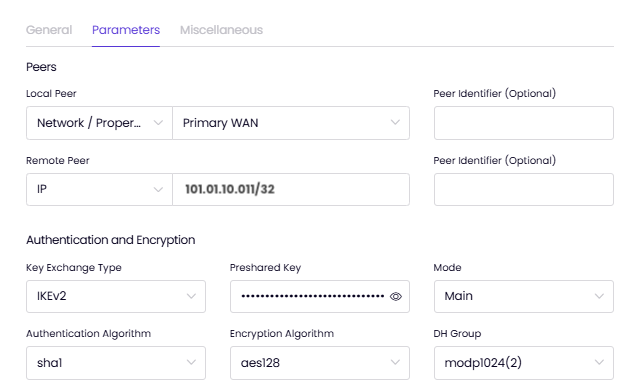Screen dimensions: 637x392
Task: Click chevron arrow of Remote Peer IP dropdown
Action: (158, 190)
